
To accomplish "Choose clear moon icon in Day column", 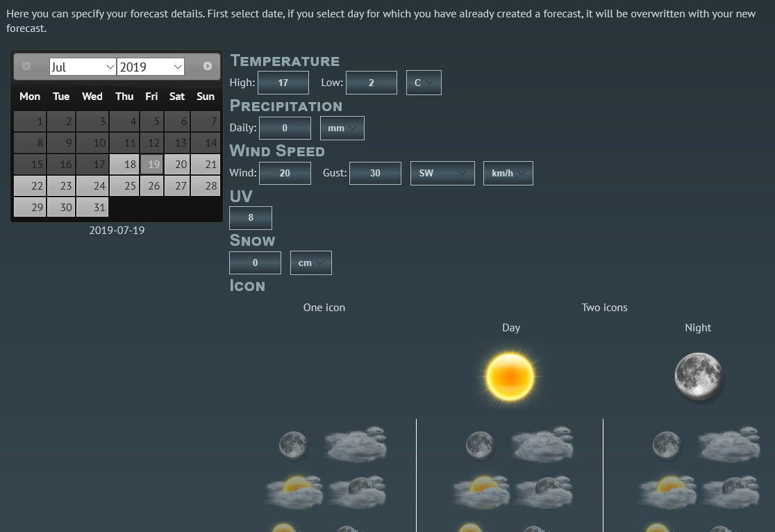I will tap(480, 445).
